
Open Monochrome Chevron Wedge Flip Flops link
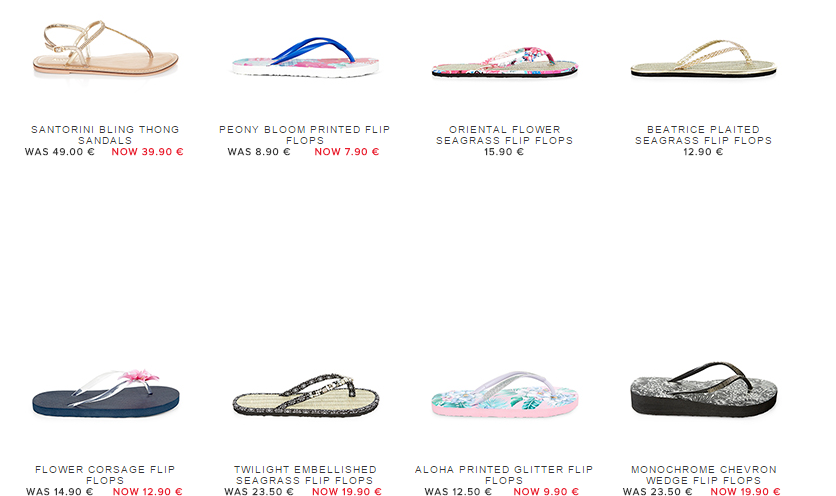(x=704, y=475)
